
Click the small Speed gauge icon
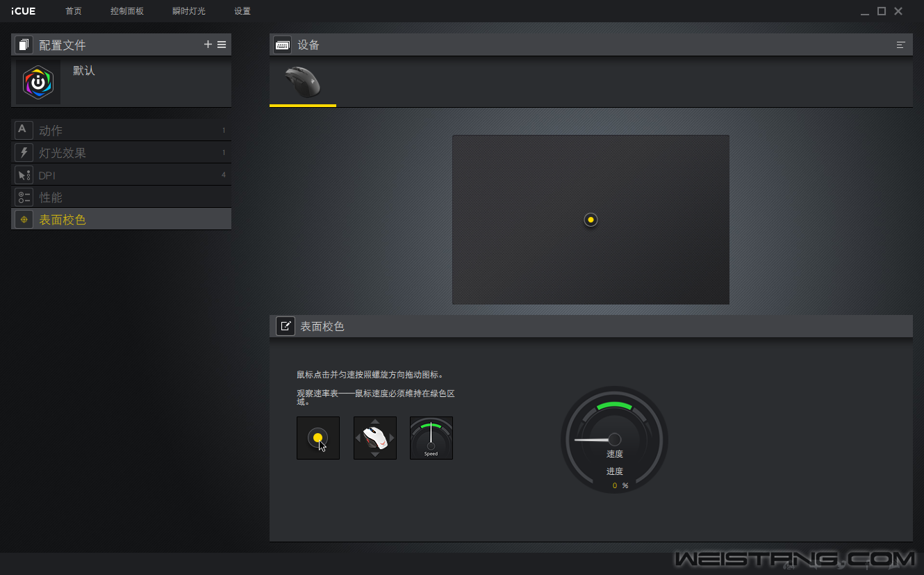(x=431, y=438)
